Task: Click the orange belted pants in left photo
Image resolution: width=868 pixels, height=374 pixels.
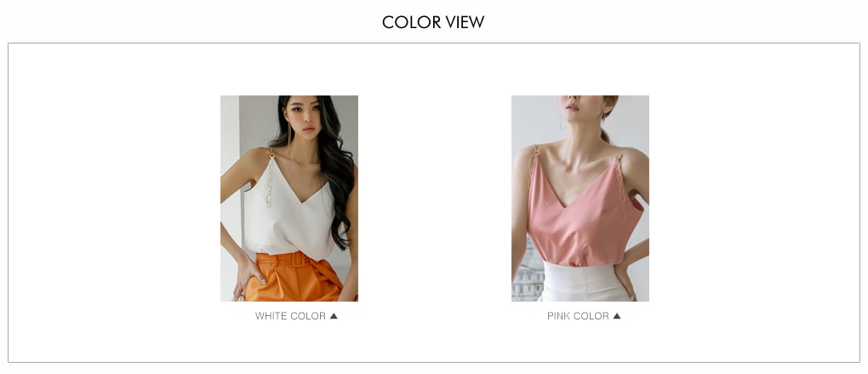Action: pyautogui.click(x=294, y=277)
